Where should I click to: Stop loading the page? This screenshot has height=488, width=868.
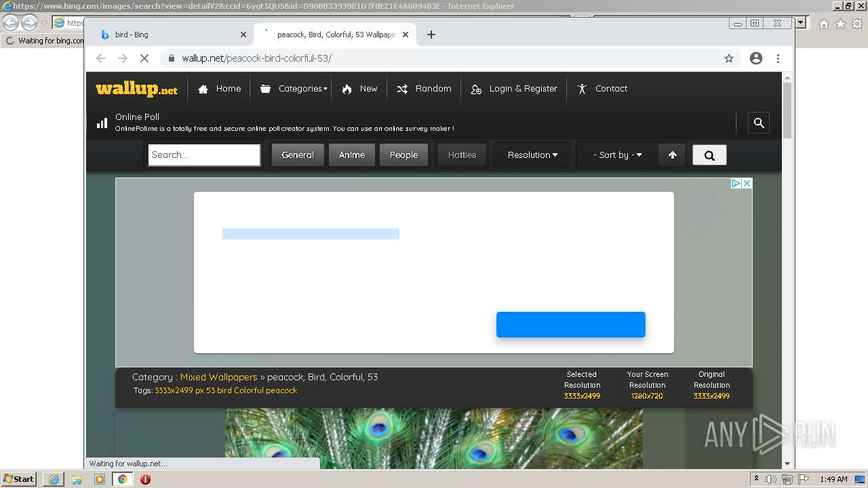point(144,58)
